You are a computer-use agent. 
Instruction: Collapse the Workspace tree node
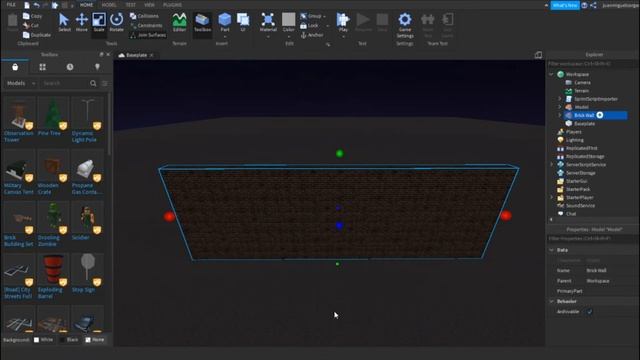click(x=551, y=74)
